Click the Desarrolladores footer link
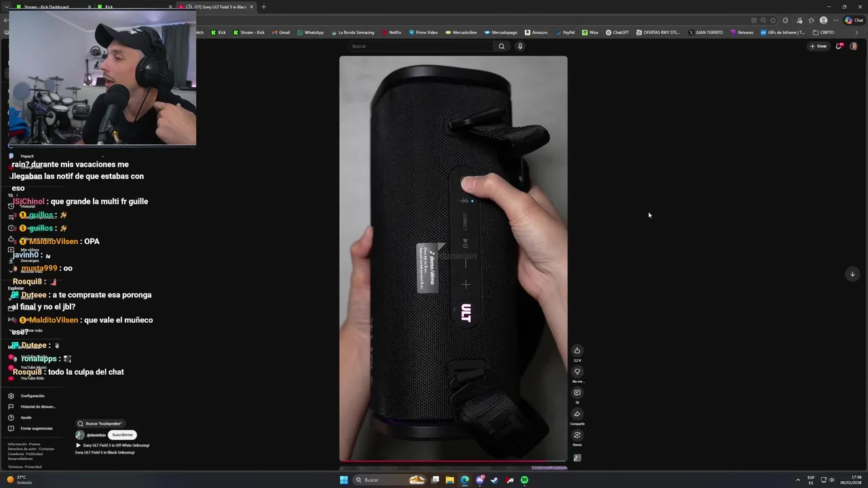868x488 pixels. point(20,459)
